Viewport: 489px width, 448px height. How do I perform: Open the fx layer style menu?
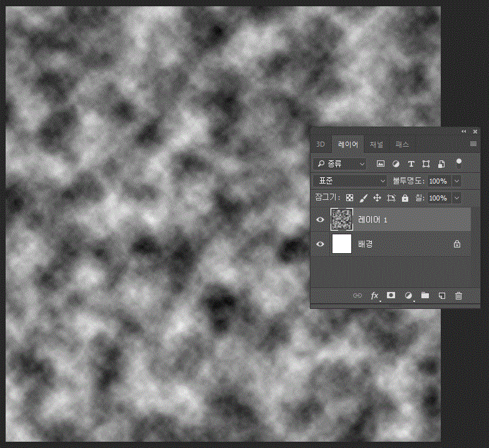pyautogui.click(x=375, y=296)
